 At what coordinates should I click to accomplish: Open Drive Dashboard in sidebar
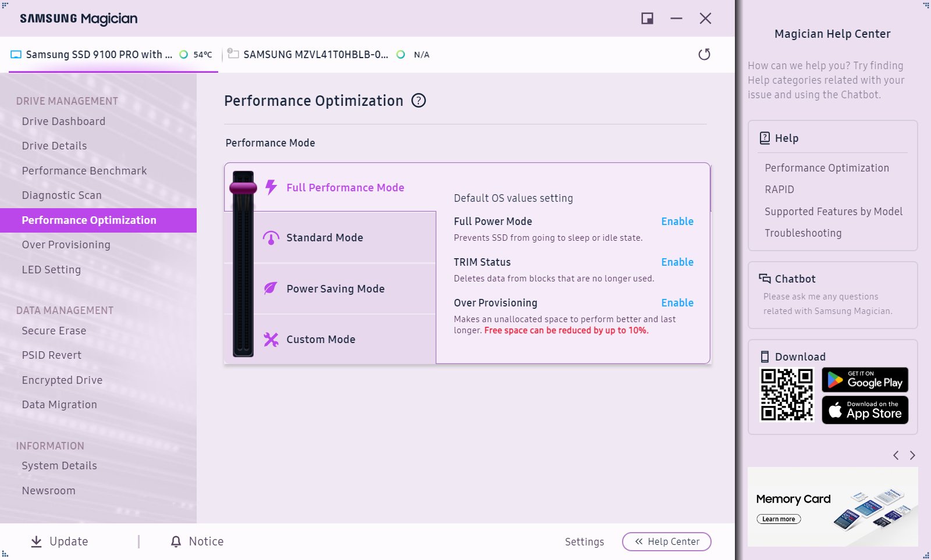coord(63,122)
